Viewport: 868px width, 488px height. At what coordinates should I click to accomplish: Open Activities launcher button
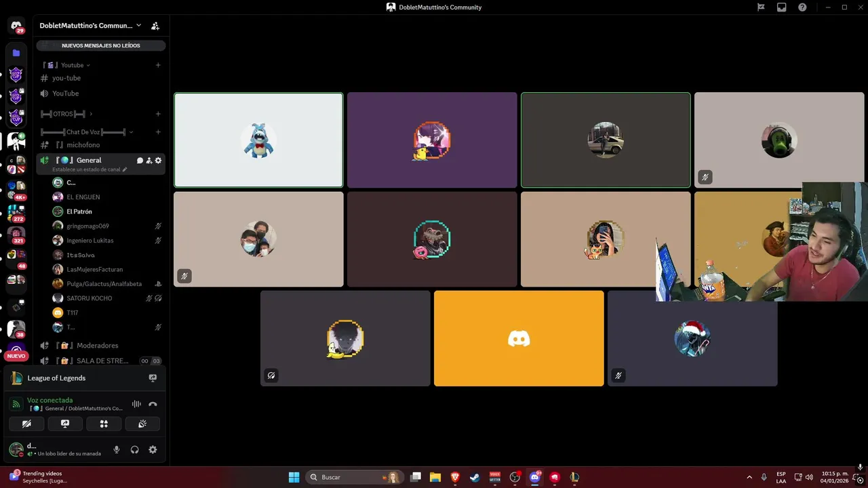104,424
